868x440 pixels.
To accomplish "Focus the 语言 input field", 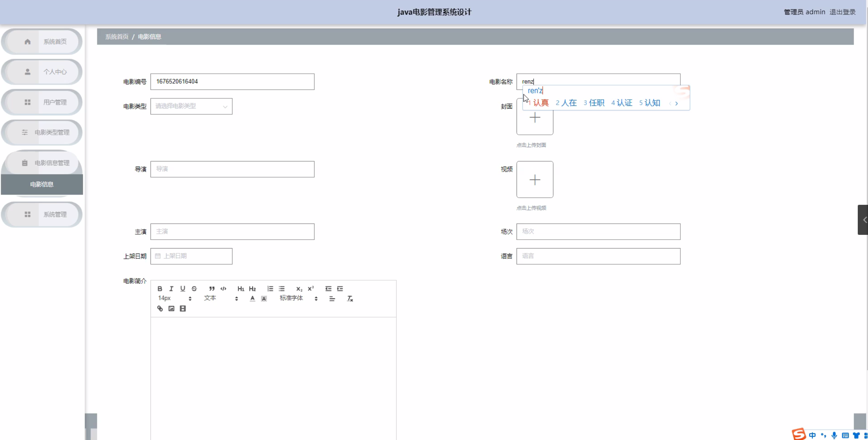I will coord(598,256).
